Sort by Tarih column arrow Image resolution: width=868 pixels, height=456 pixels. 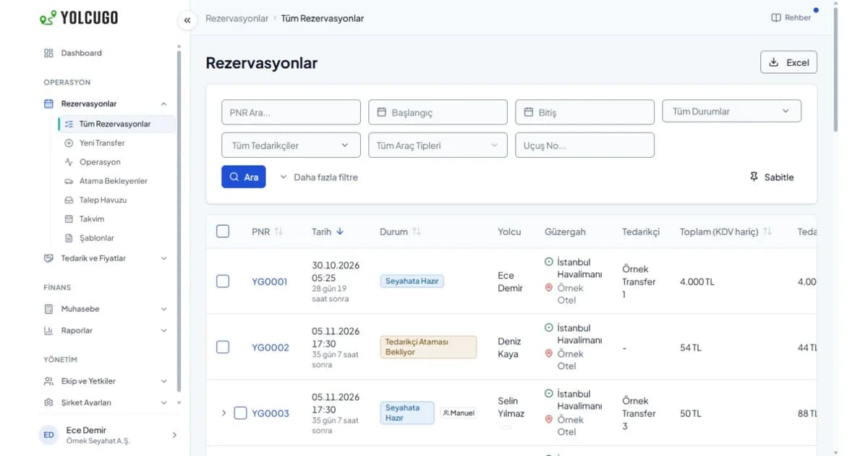pos(340,232)
